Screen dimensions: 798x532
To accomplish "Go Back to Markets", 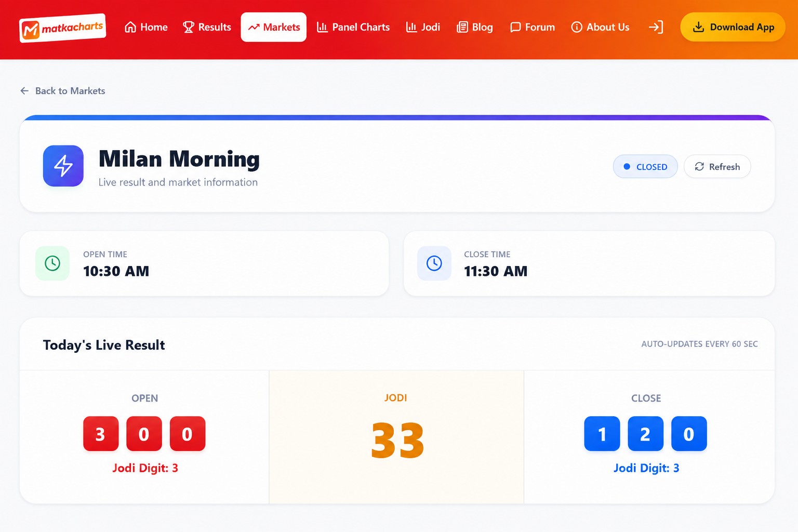I will point(62,91).
